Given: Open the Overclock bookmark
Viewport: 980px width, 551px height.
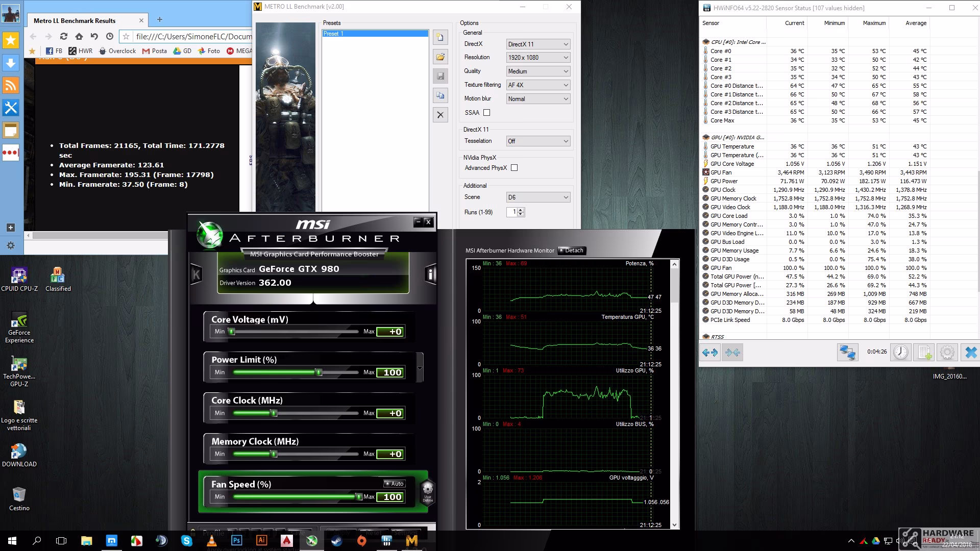Looking at the screenshot, I should tap(117, 51).
